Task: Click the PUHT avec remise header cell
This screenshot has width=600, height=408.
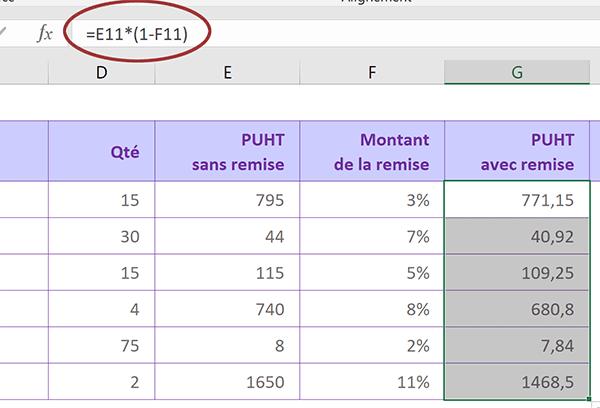Action: click(517, 151)
